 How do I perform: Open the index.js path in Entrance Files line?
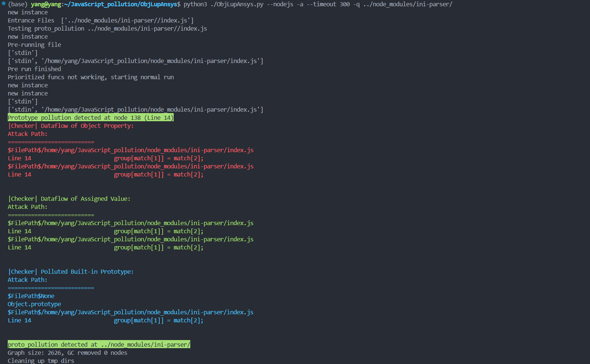[x=127, y=21]
